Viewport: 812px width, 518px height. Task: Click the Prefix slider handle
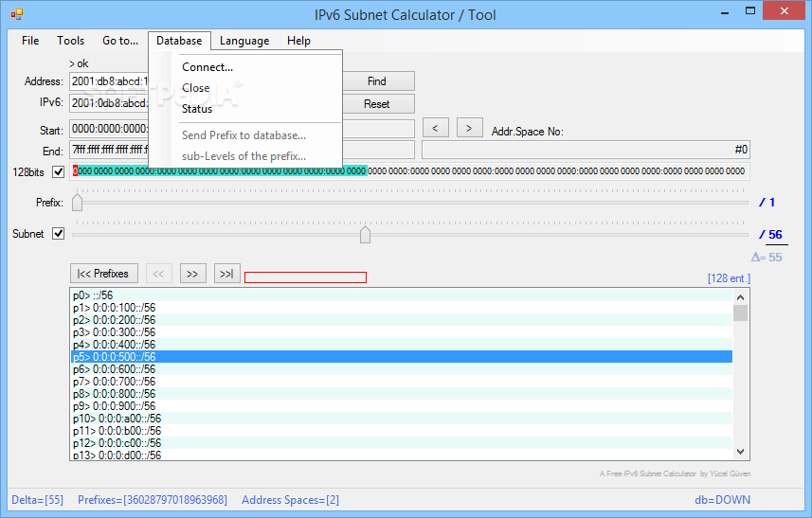[x=77, y=202]
